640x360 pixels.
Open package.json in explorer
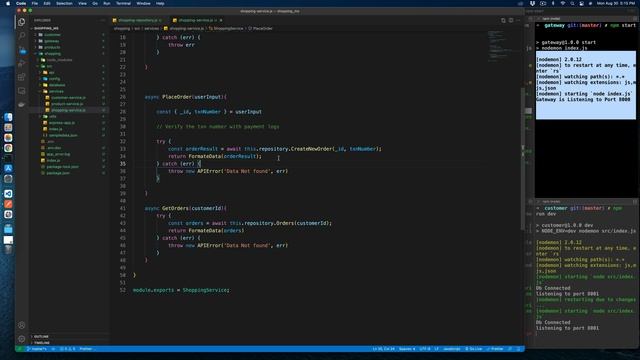pyautogui.click(x=58, y=173)
